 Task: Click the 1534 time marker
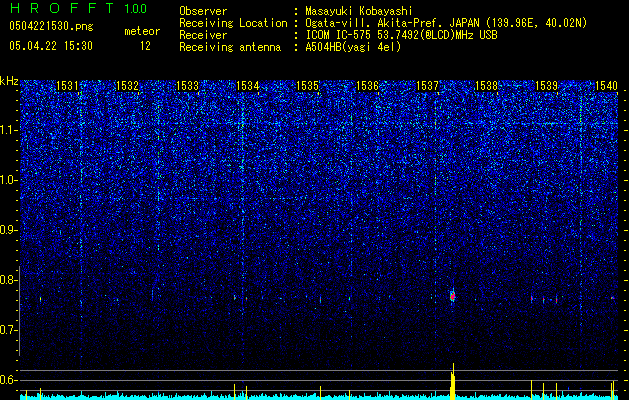[x=248, y=85]
